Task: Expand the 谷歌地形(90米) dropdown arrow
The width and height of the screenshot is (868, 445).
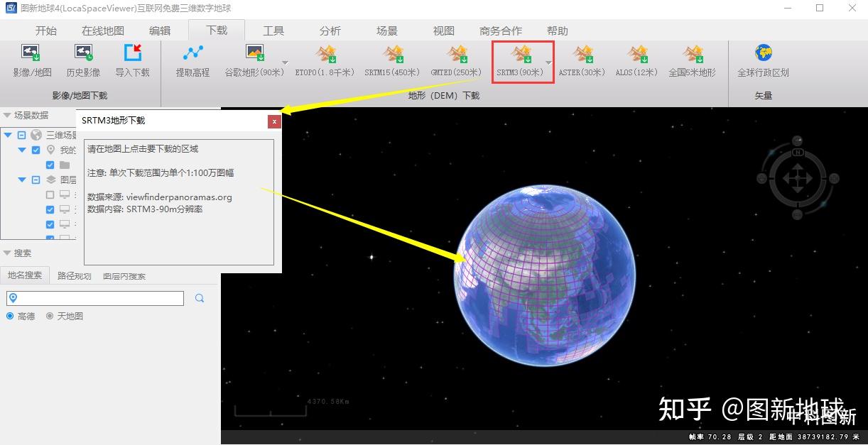Action: pyautogui.click(x=285, y=62)
